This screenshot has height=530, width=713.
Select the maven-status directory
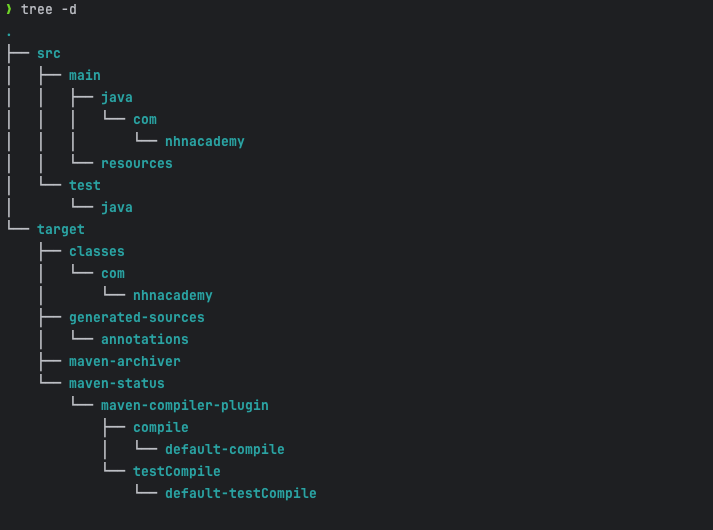(x=116, y=383)
